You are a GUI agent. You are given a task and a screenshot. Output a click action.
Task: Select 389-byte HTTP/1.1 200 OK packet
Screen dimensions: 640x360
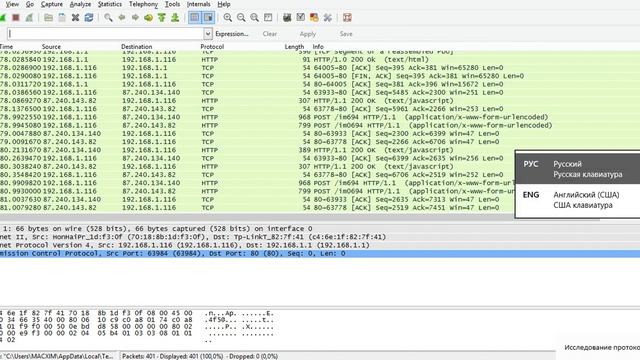point(257,150)
